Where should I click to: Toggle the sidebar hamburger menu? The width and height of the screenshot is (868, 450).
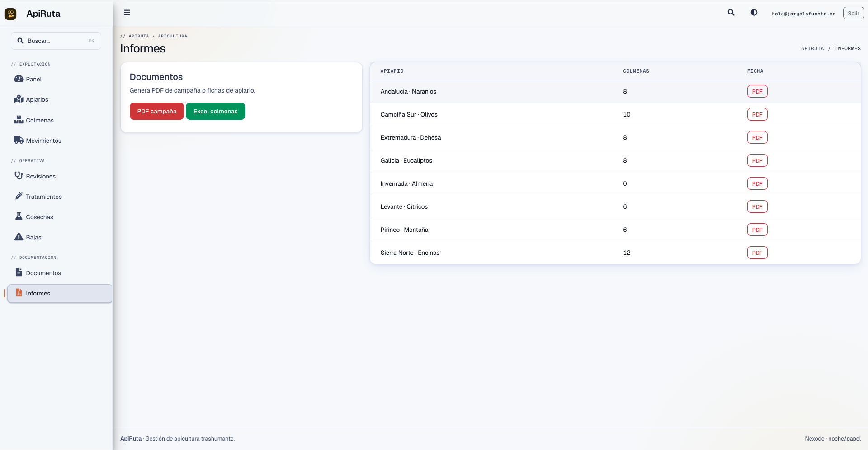[127, 13]
